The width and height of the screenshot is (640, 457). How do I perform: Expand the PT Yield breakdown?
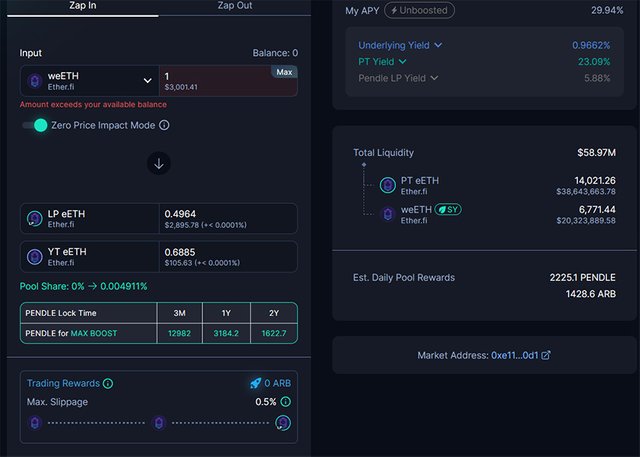coord(382,62)
